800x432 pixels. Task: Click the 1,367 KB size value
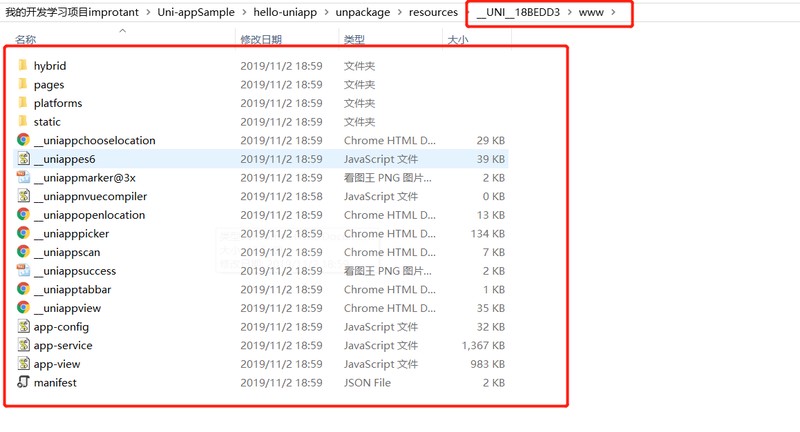click(483, 345)
